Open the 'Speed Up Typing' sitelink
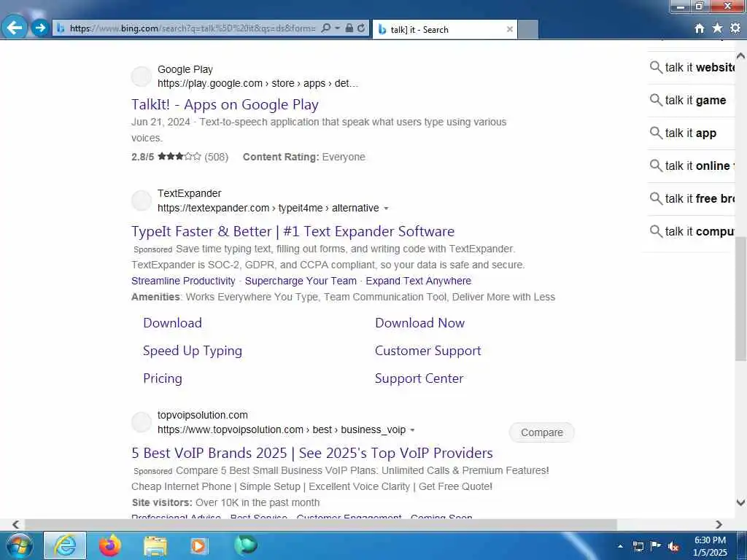The width and height of the screenshot is (747, 560). [193, 351]
